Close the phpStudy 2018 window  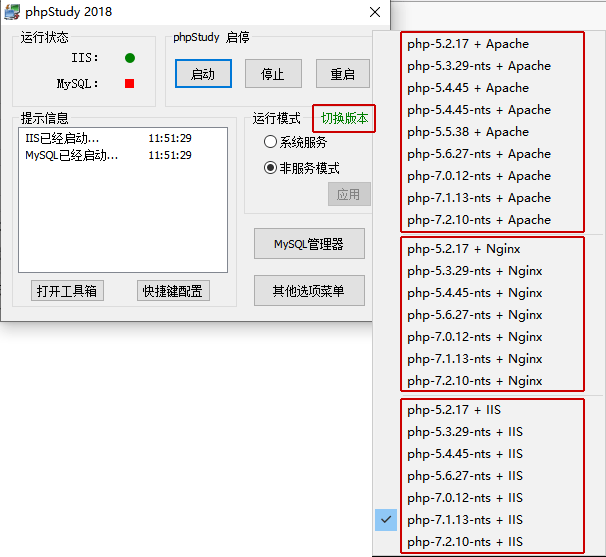point(375,12)
